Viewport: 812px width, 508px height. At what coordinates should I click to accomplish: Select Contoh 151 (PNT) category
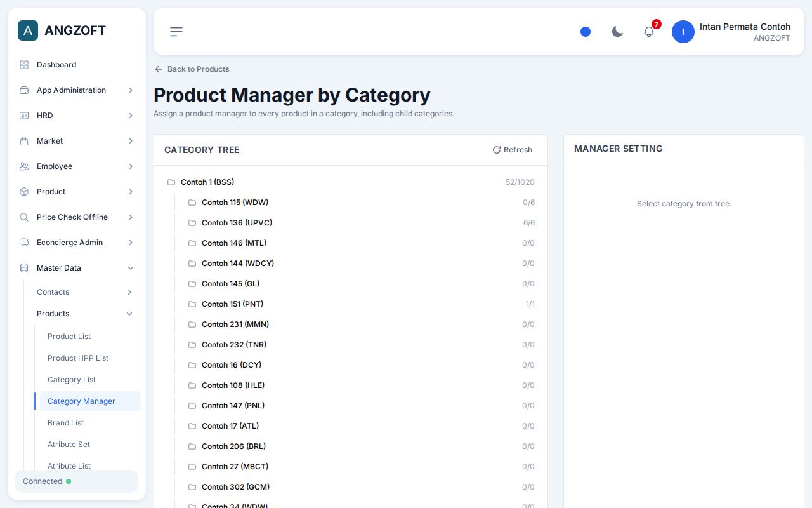pyautogui.click(x=361, y=304)
